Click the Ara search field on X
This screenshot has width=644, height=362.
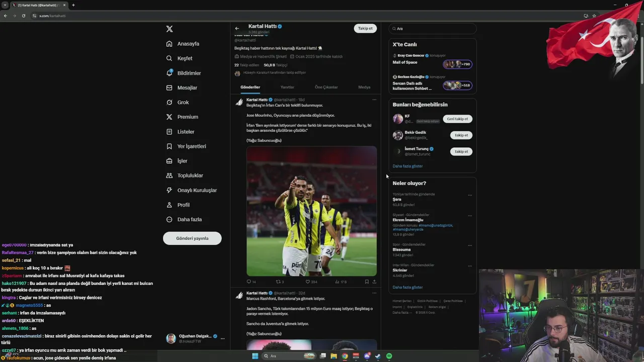433,29
